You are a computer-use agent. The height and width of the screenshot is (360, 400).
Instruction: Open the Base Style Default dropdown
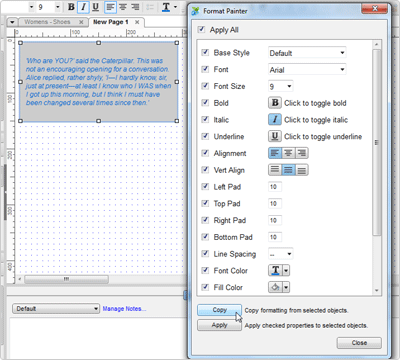307,53
